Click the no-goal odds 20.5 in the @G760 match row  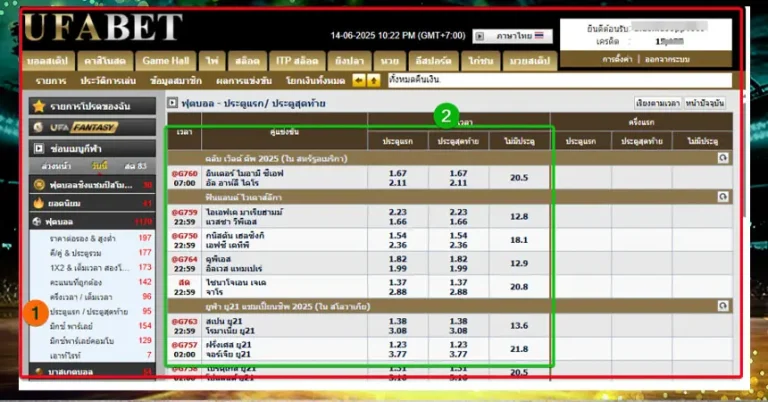[x=519, y=178]
